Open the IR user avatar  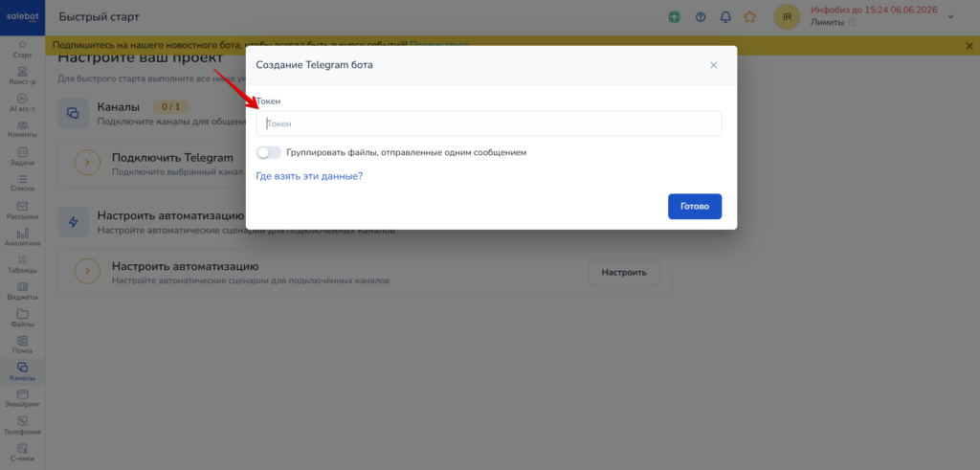[787, 17]
